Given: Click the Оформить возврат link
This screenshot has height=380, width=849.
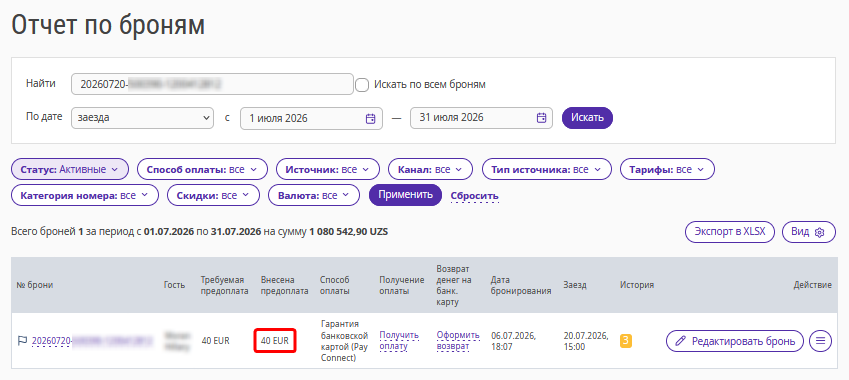Looking at the screenshot, I should click(458, 340).
